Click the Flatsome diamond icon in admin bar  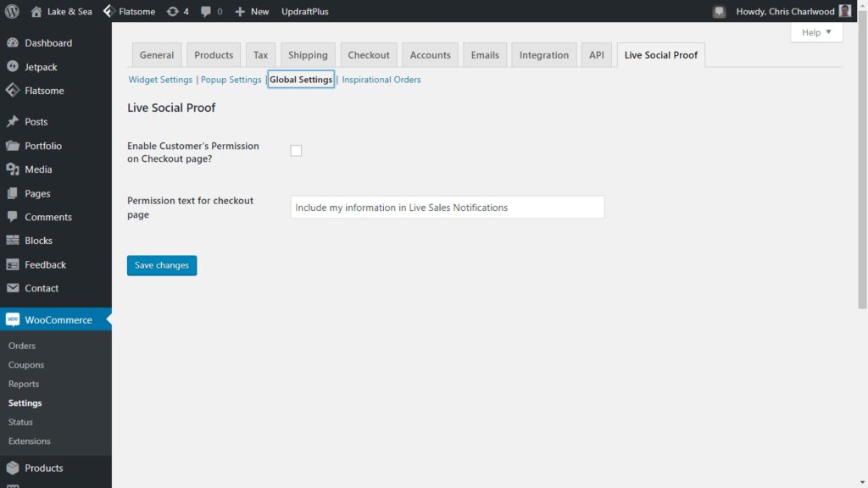pyautogui.click(x=109, y=11)
